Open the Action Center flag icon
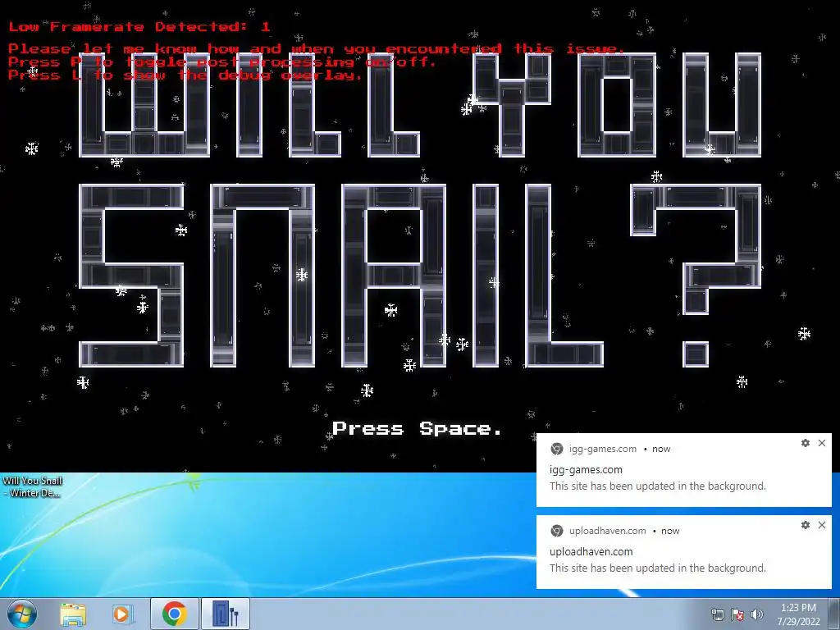Image resolution: width=840 pixels, height=630 pixels. (737, 614)
